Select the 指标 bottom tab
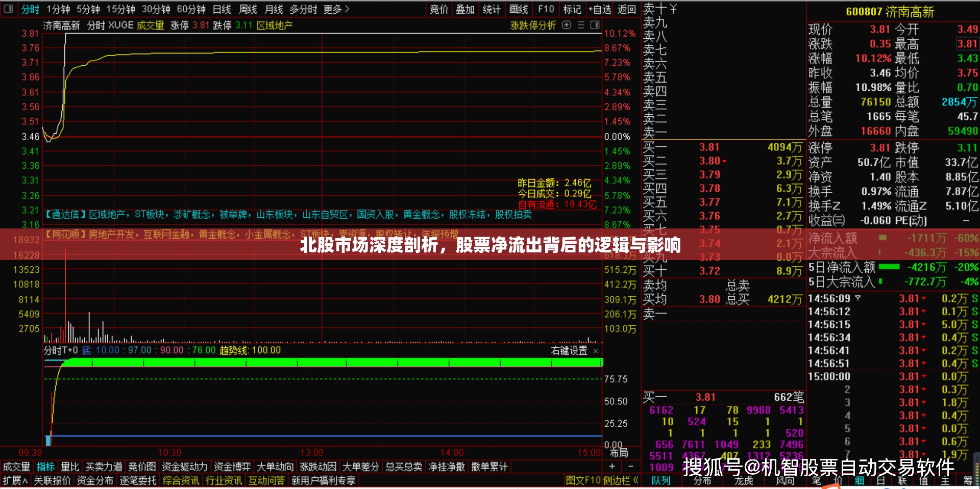This screenshot has height=489, width=980. [x=45, y=467]
